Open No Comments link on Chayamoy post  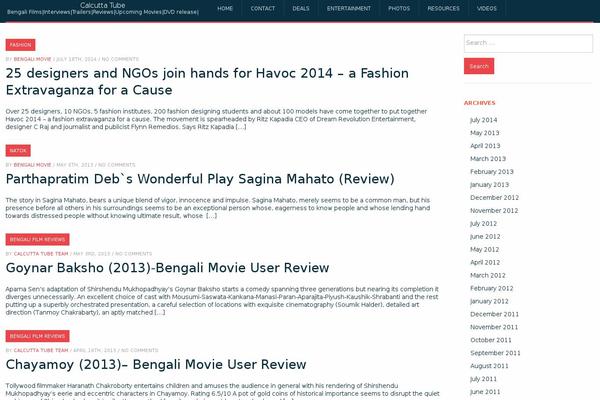(139, 350)
